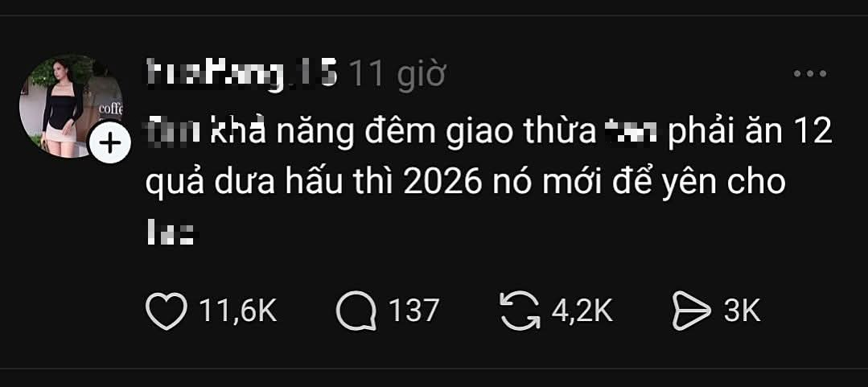Image resolution: width=868 pixels, height=387 pixels.
Task: View the 11,6K likes count
Action: (x=237, y=311)
